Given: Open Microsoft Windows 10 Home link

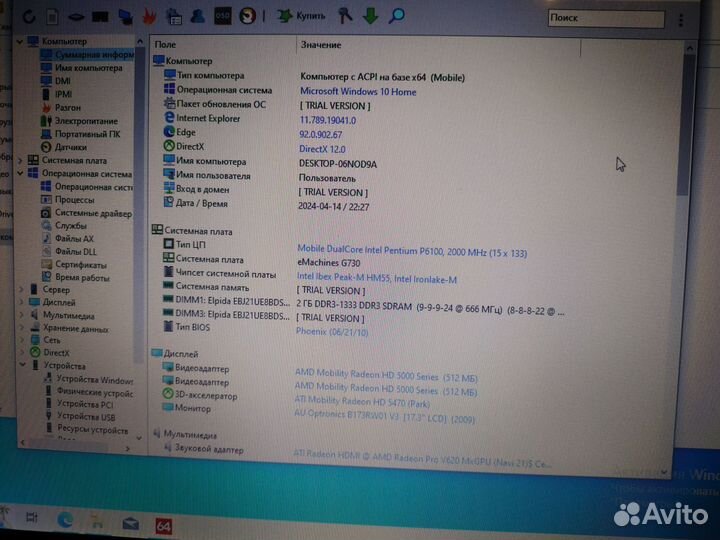Looking at the screenshot, I should point(358,92).
